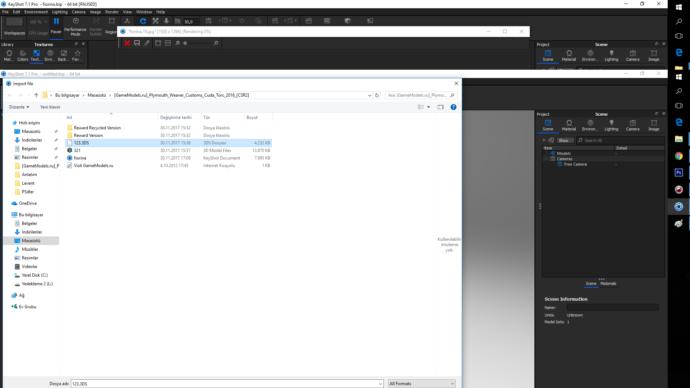Image resolution: width=690 pixels, height=388 pixels.
Task: Open the Materials tab in the Library panel
Action: (x=8, y=55)
